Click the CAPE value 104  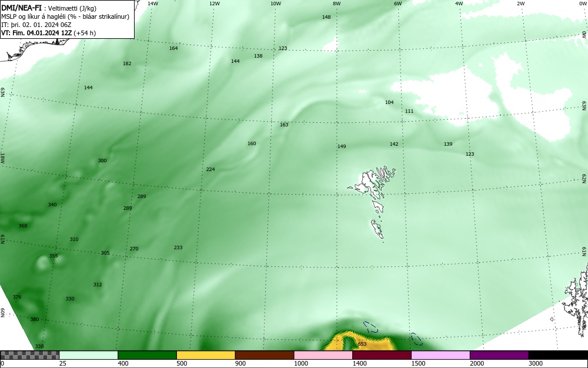[x=389, y=102]
